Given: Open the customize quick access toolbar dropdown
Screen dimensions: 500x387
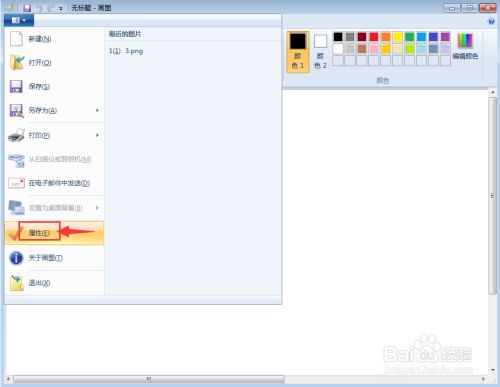Looking at the screenshot, I should (x=61, y=9).
